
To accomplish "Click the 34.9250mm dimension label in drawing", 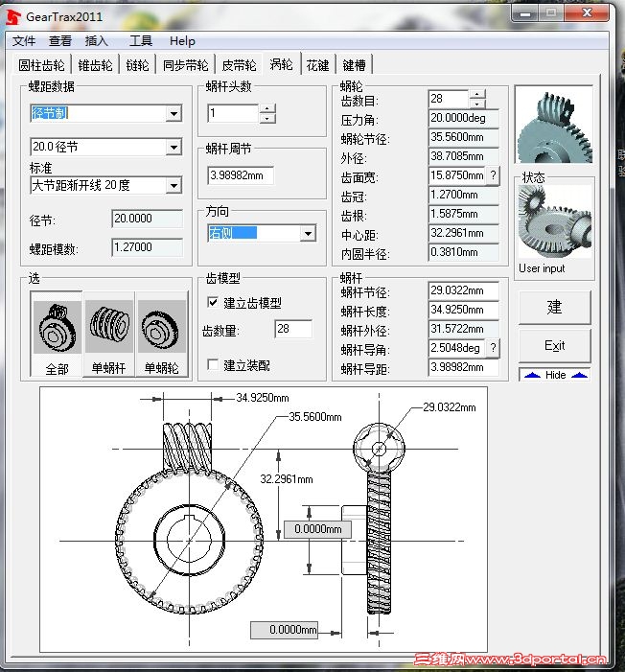I will pyautogui.click(x=263, y=398).
